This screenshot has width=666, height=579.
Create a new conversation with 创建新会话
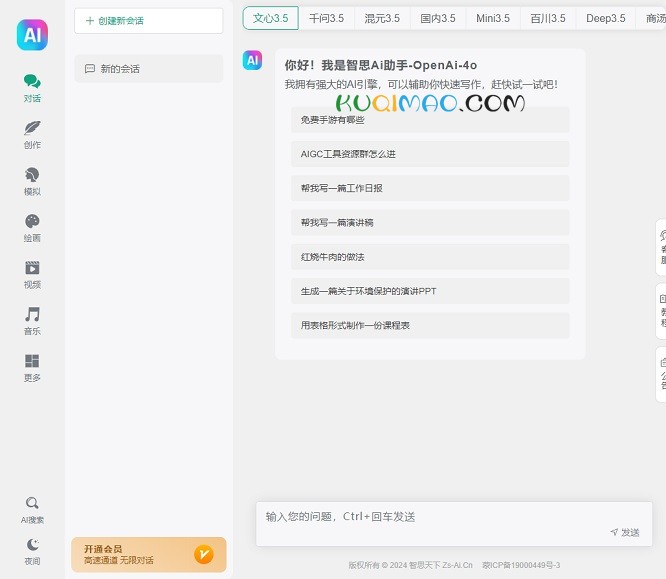click(x=149, y=21)
